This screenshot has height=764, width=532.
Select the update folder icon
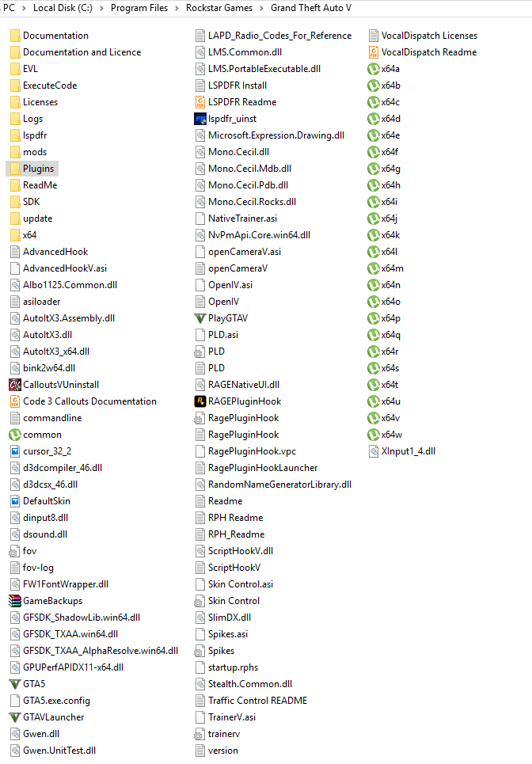click(15, 219)
